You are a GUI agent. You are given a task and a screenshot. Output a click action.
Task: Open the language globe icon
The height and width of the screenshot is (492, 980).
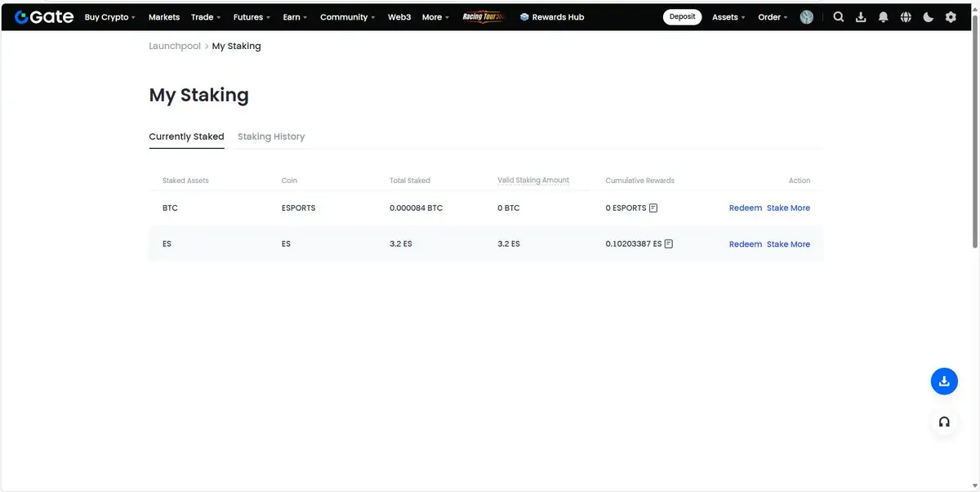(x=906, y=16)
